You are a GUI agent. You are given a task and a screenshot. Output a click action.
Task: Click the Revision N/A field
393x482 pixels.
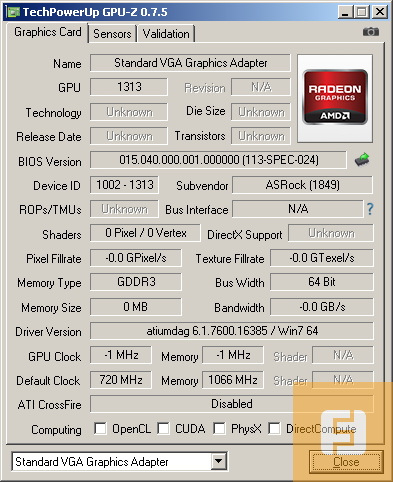(x=261, y=87)
